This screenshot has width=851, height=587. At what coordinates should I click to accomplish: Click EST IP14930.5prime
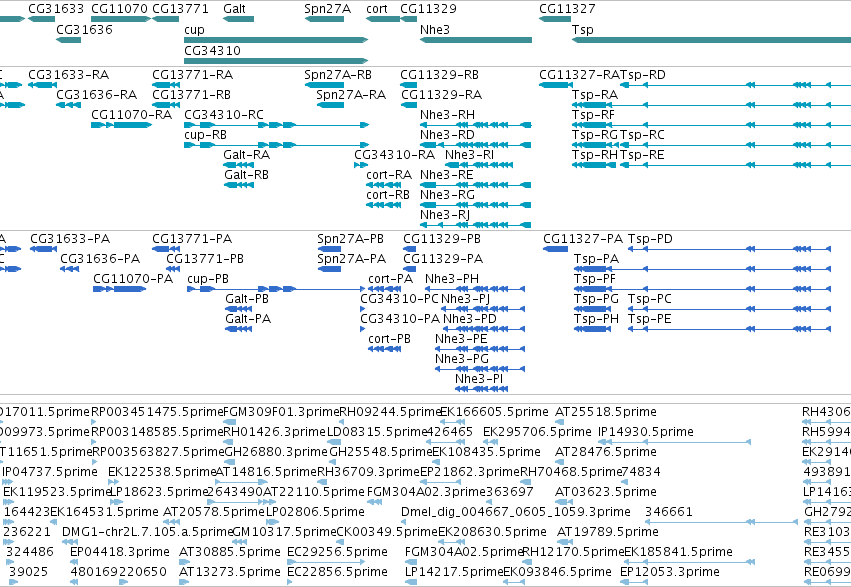point(675,442)
